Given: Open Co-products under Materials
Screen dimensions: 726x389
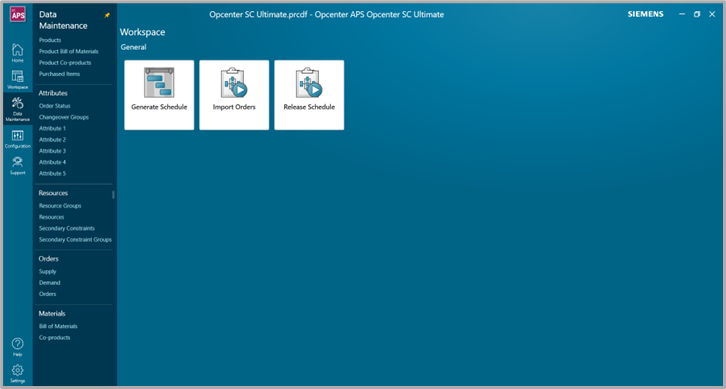Looking at the screenshot, I should pyautogui.click(x=55, y=338).
